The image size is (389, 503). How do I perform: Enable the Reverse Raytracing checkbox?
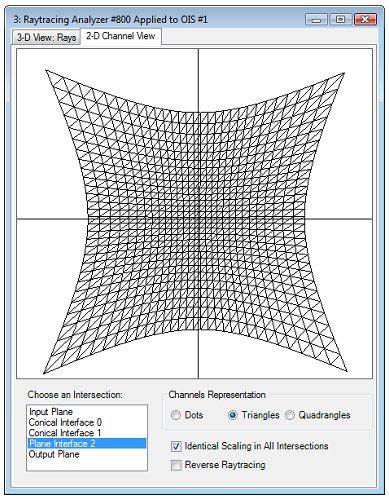point(176,465)
